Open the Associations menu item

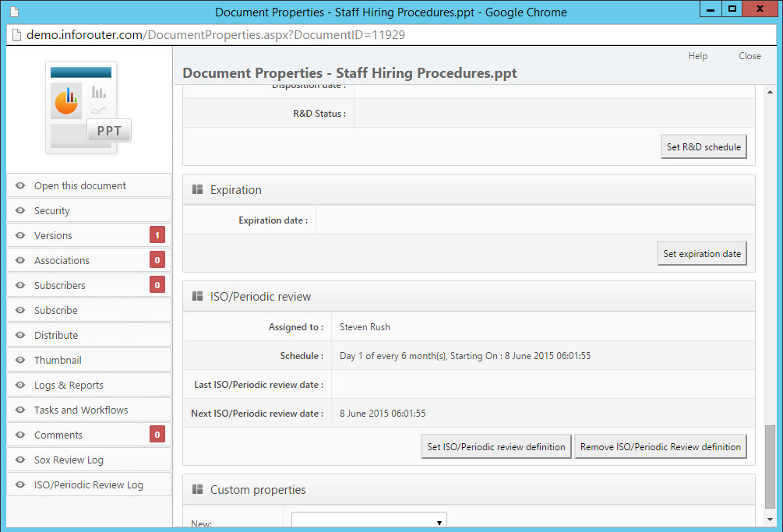tap(89, 260)
